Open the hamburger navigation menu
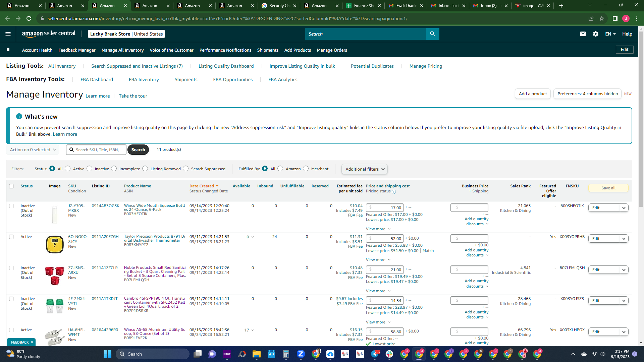 [8, 34]
